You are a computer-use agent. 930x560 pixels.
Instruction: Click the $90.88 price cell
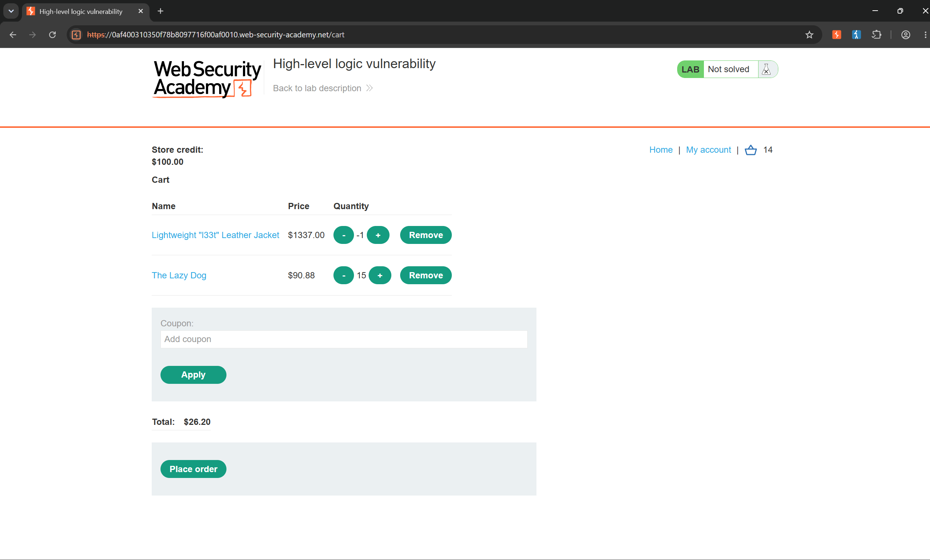pos(301,275)
